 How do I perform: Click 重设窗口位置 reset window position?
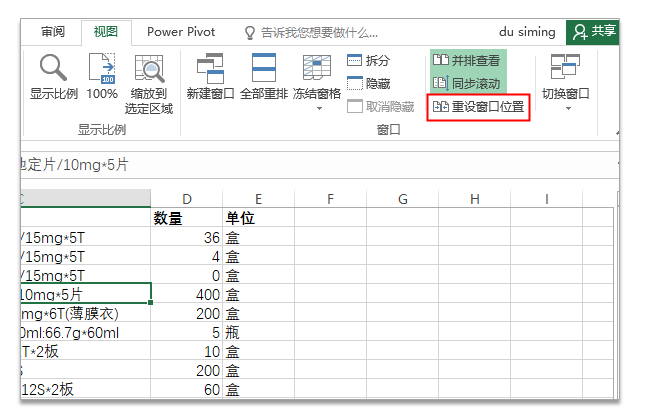point(478,107)
